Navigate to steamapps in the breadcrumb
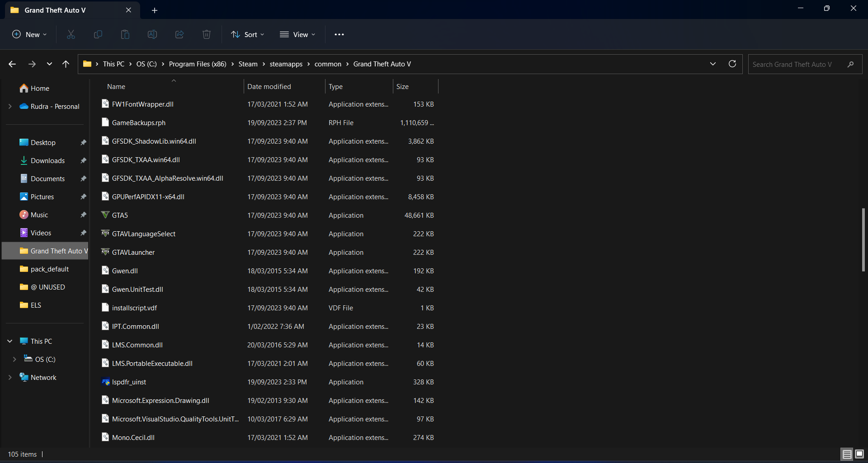This screenshot has height=463, width=868. (286, 64)
